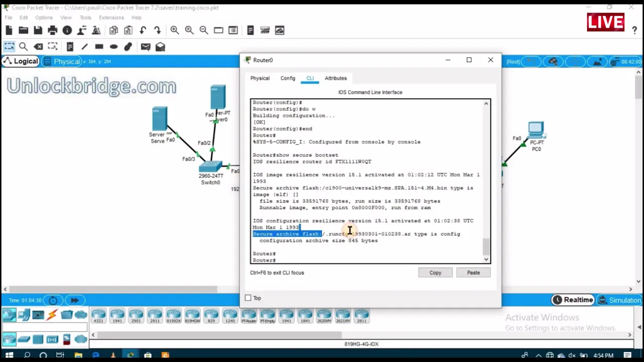644x362 pixels.
Task: Reset workspace zoom
Action: pos(189,30)
